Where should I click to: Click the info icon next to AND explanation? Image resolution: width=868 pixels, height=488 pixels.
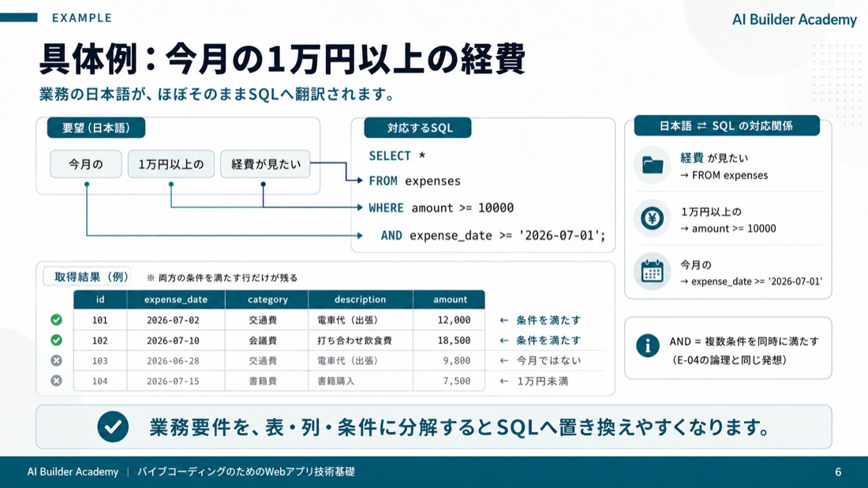[x=648, y=345]
